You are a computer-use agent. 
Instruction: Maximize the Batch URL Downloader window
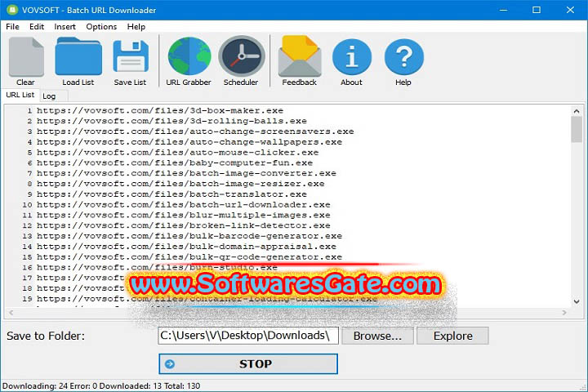537,10
